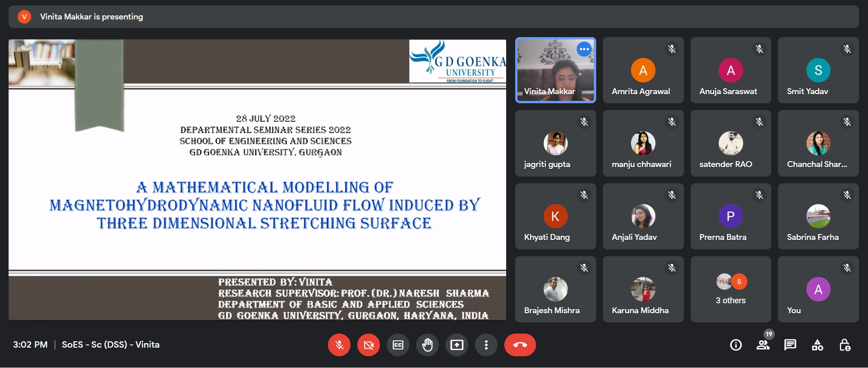Click the Present now screen share icon
This screenshot has width=868, height=368.
pyautogui.click(x=457, y=345)
